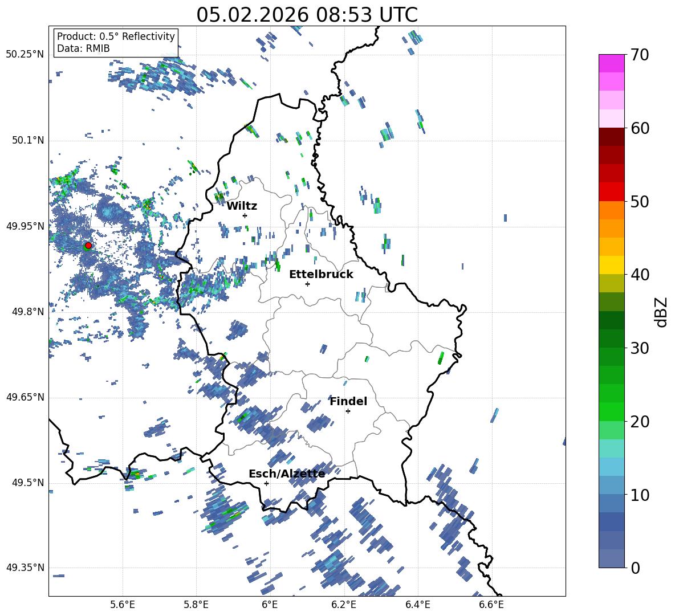Click the Ettelbruck location cross marker
Screen dimensions: 675x616
point(307,284)
